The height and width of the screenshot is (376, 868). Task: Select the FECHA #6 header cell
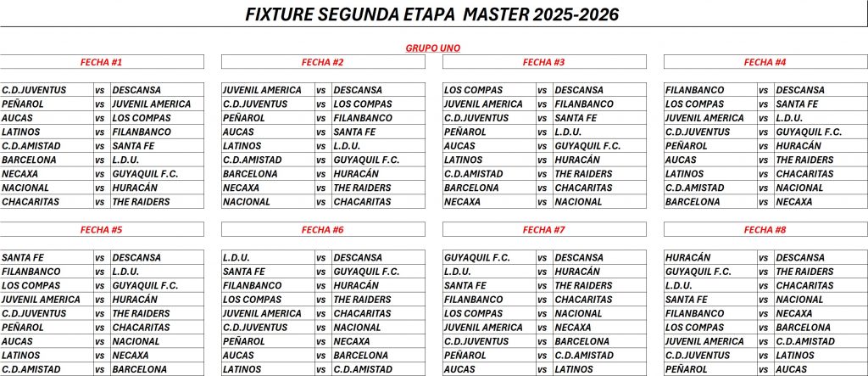coord(322,229)
